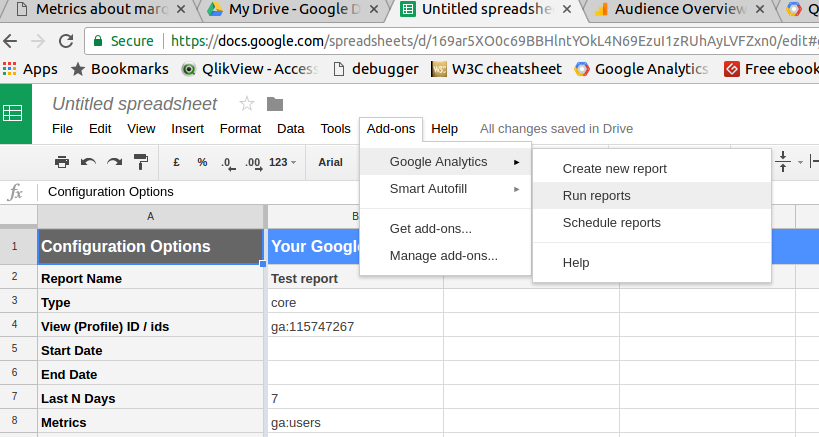Image resolution: width=819 pixels, height=437 pixels.
Task: Select cell containing ga:users
Action: click(x=355, y=422)
